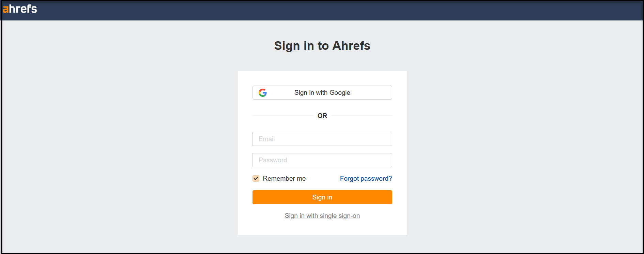Focus the Password input field
644x254 pixels.
322,160
